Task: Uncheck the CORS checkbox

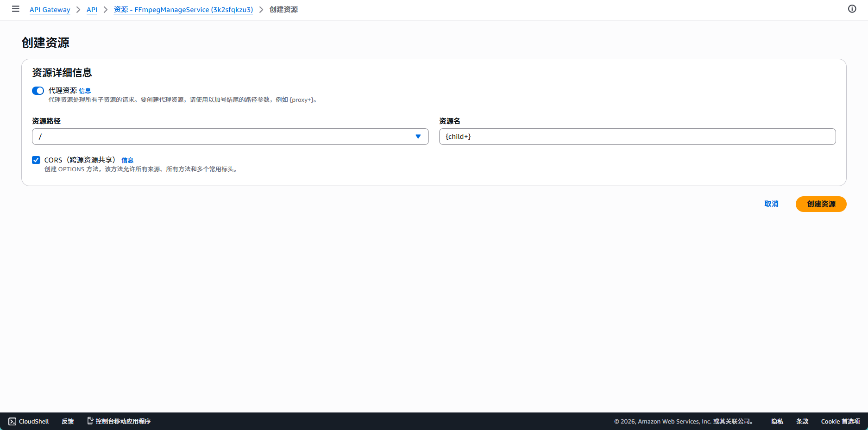Action: pos(36,160)
